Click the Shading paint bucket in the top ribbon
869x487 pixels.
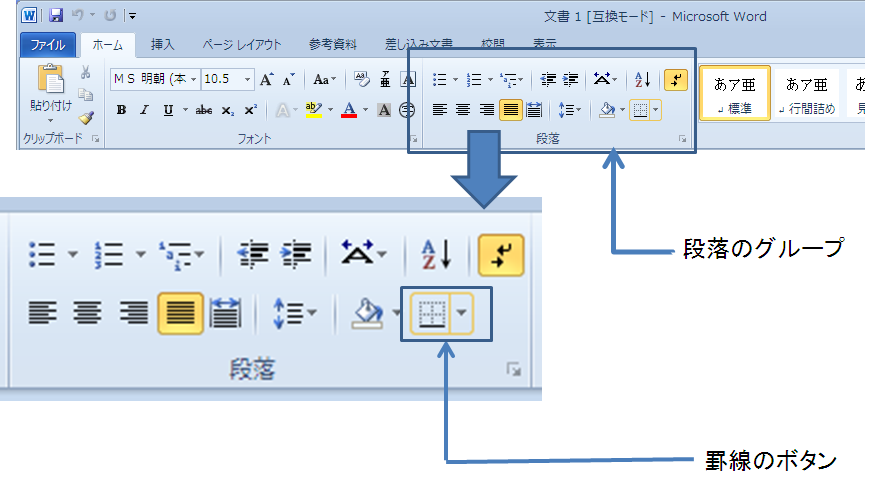click(x=607, y=110)
